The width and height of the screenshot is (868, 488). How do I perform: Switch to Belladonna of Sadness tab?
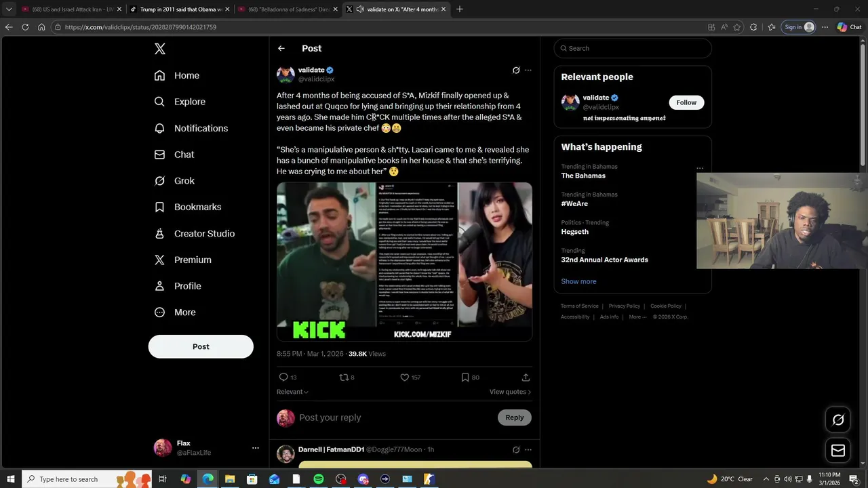pos(288,9)
